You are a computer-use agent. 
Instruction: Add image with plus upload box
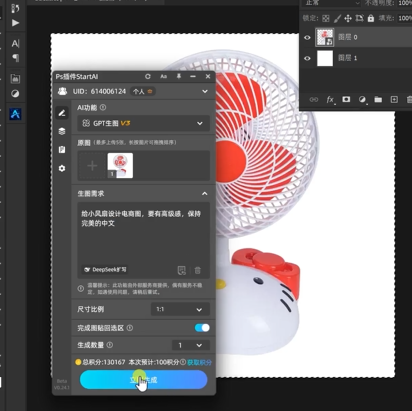(x=92, y=166)
